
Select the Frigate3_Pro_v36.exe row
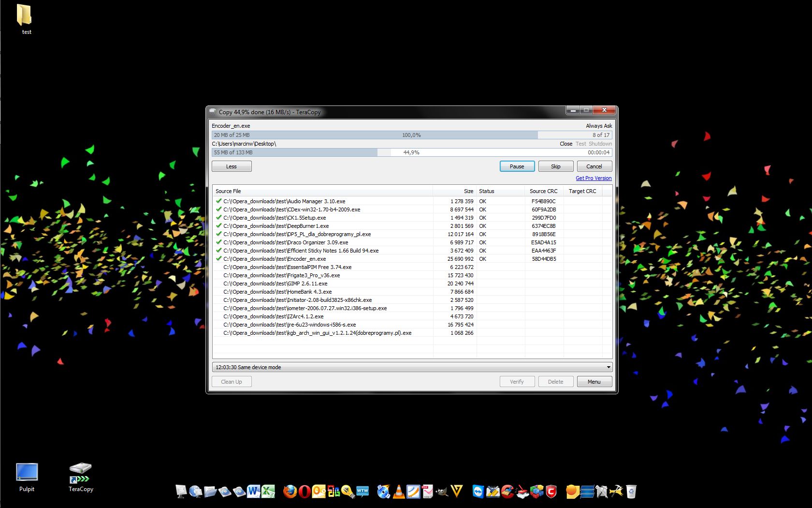click(412, 275)
